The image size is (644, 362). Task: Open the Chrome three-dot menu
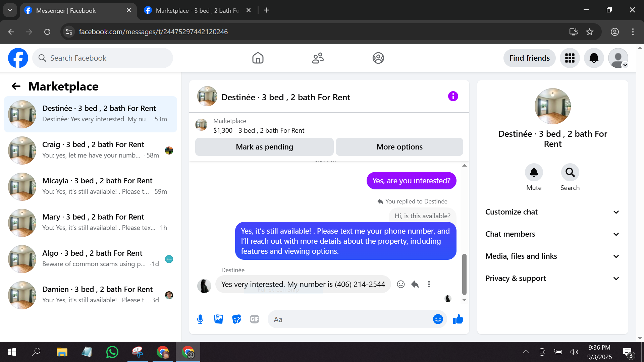click(633, 32)
